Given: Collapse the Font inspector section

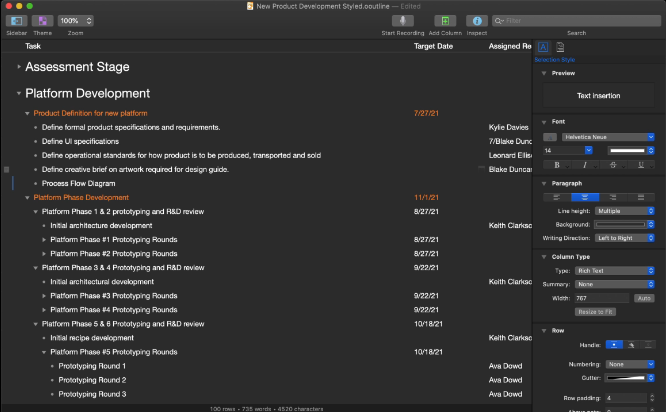Looking at the screenshot, I should click(544, 122).
